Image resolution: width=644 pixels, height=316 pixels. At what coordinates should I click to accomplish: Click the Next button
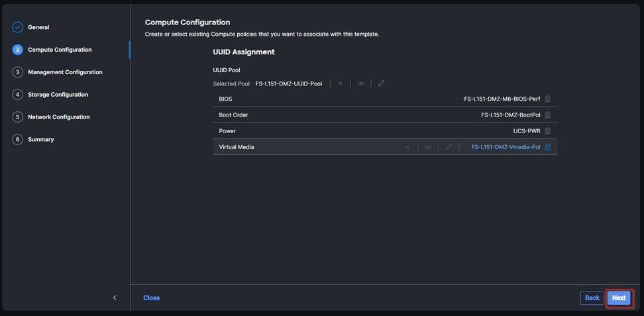[x=619, y=297]
